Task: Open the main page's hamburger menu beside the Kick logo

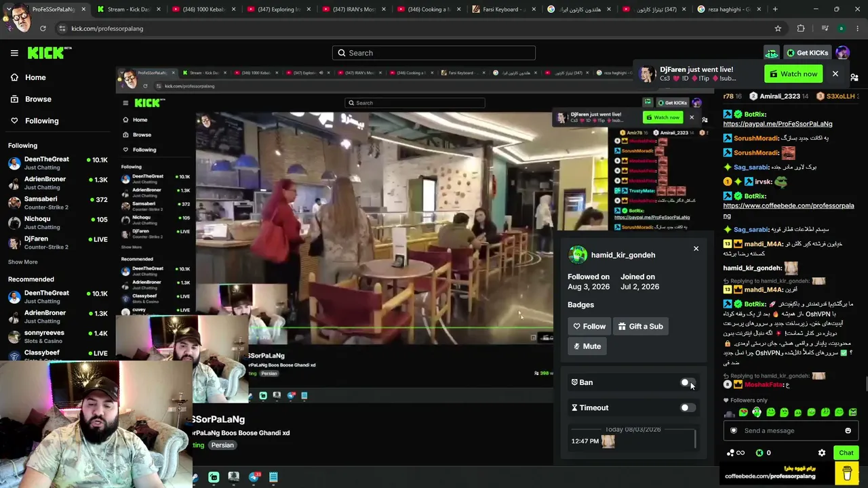Action: point(14,53)
